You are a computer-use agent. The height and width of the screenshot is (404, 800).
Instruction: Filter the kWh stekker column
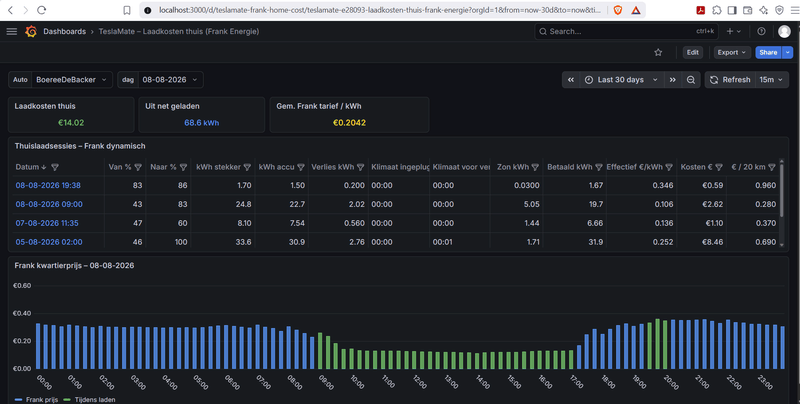click(247, 167)
